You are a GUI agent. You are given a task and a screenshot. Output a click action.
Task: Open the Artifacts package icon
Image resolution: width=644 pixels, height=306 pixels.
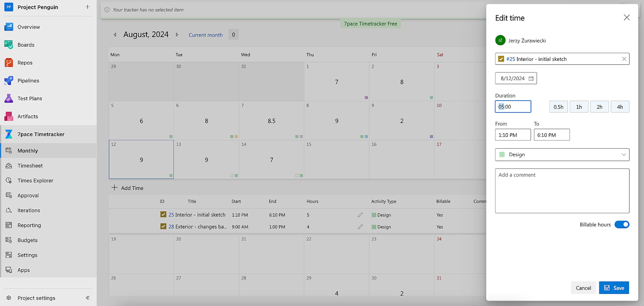coord(9,116)
